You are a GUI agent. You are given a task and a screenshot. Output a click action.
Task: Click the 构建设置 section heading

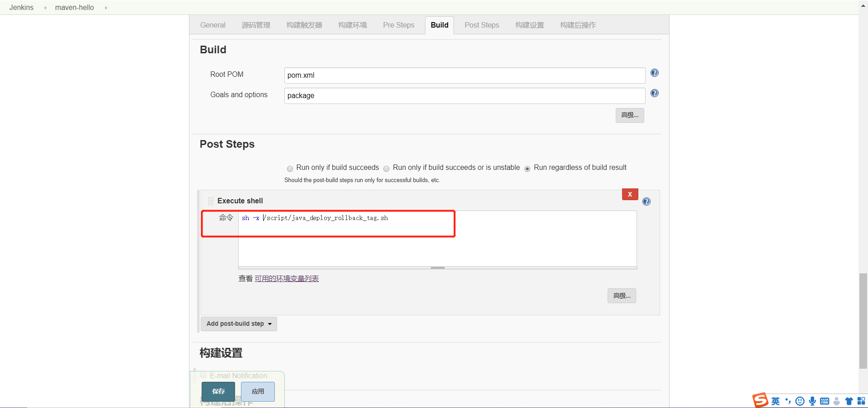tap(221, 353)
